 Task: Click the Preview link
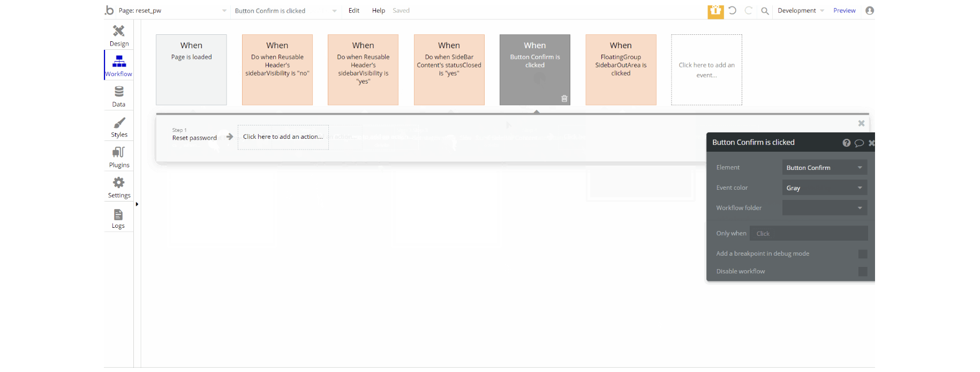pos(845,11)
